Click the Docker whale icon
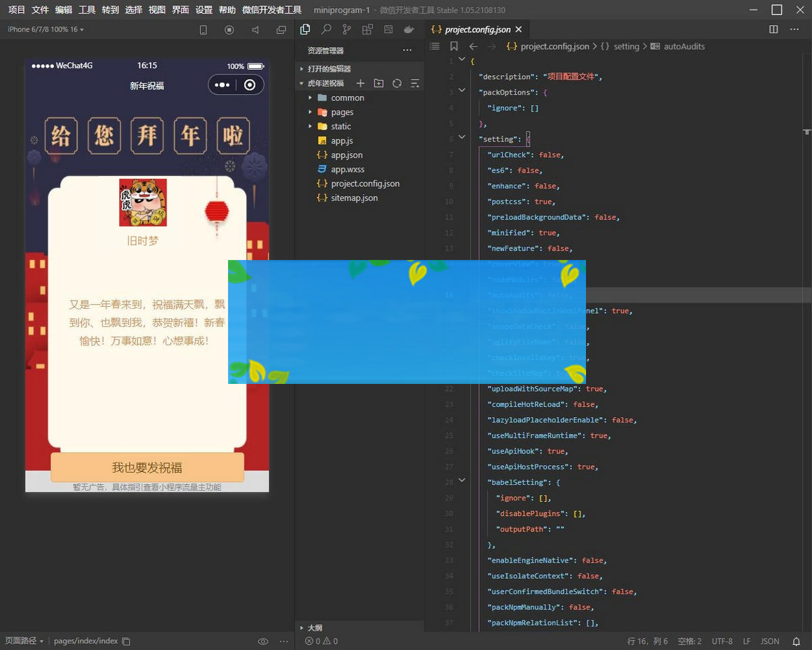This screenshot has width=812, height=650. 409,30
